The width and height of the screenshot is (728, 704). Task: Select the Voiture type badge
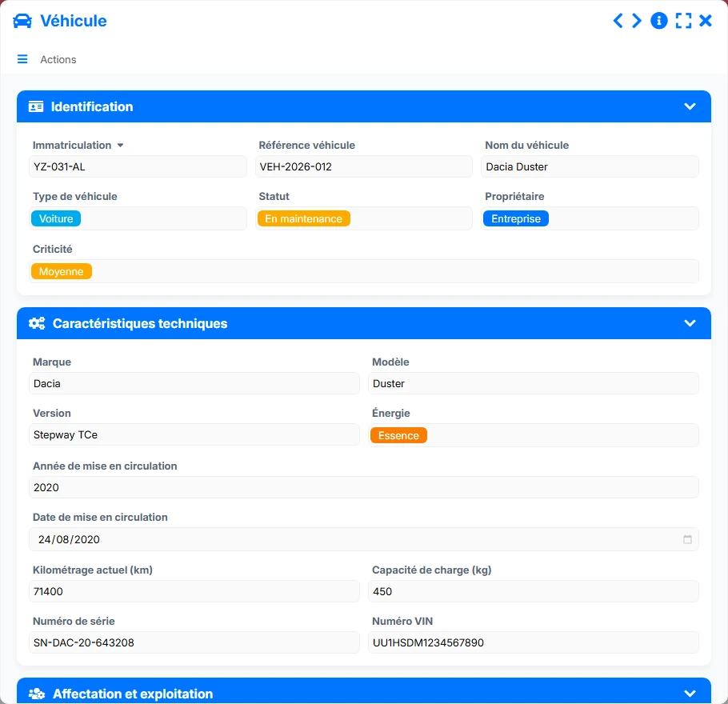(56, 218)
